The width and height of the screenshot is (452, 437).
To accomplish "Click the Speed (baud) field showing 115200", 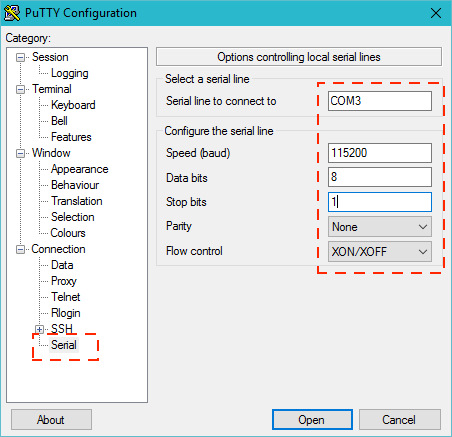I will tap(380, 153).
